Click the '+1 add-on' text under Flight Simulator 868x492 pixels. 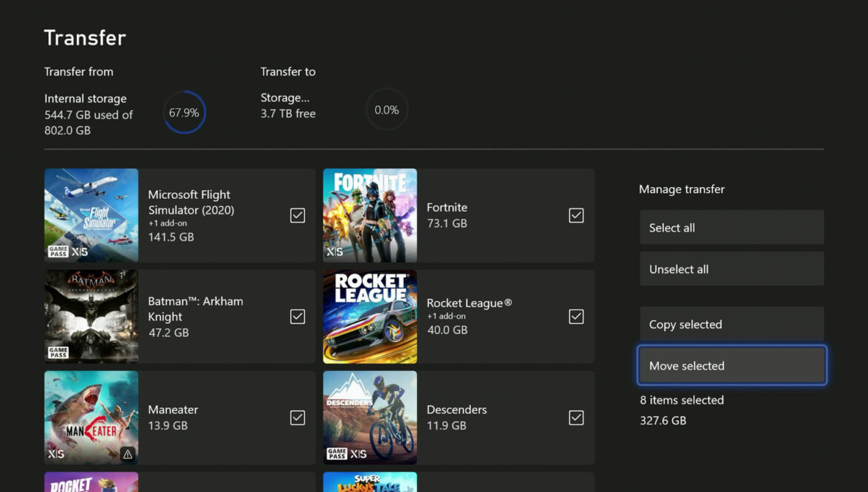tap(168, 223)
